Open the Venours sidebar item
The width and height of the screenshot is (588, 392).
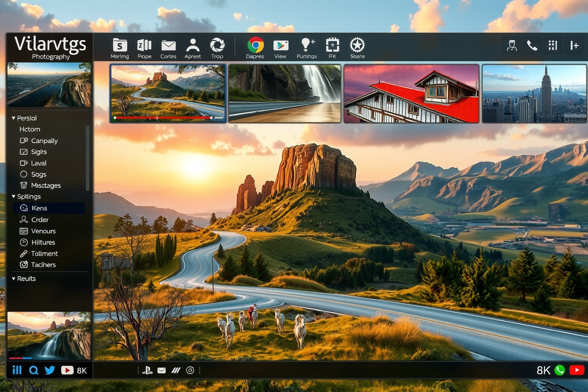click(x=43, y=231)
